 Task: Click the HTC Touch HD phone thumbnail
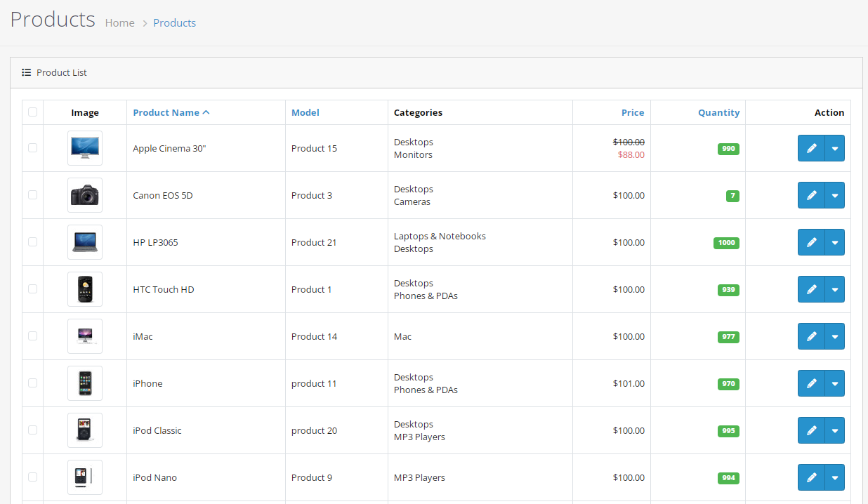tap(85, 289)
